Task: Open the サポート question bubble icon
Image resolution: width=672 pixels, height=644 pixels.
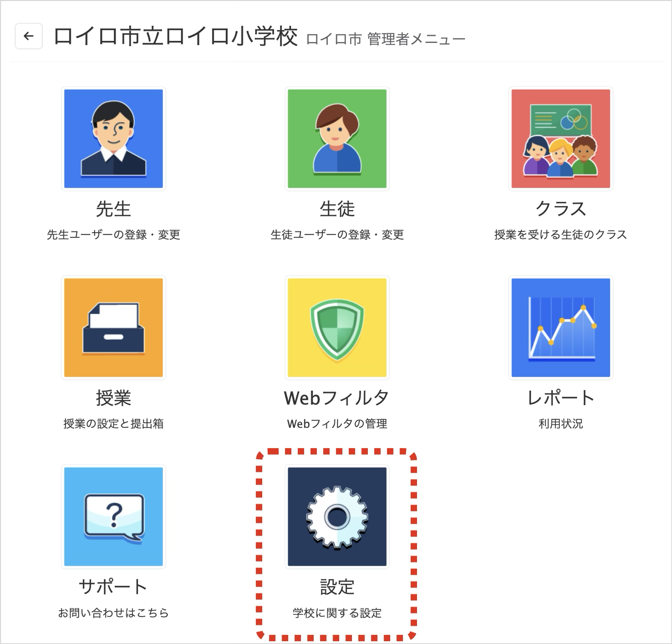Action: (113, 516)
